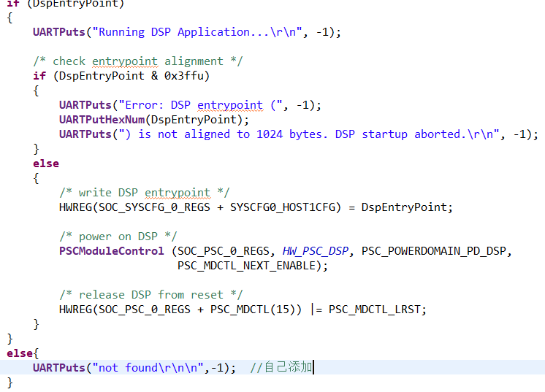Click the 0x3ffu mask value
Viewport: 545px width, 392px height.
(184, 76)
